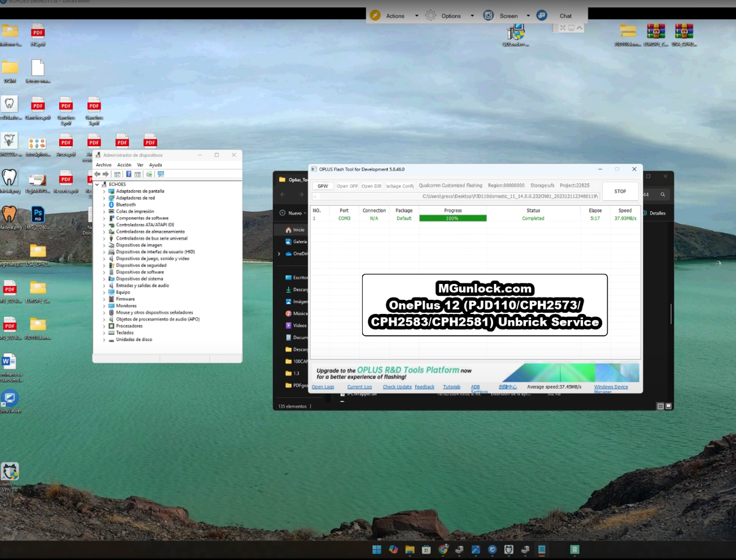This screenshot has width=736, height=560.
Task: Expand the Actions dropdown arrow
Action: (417, 16)
